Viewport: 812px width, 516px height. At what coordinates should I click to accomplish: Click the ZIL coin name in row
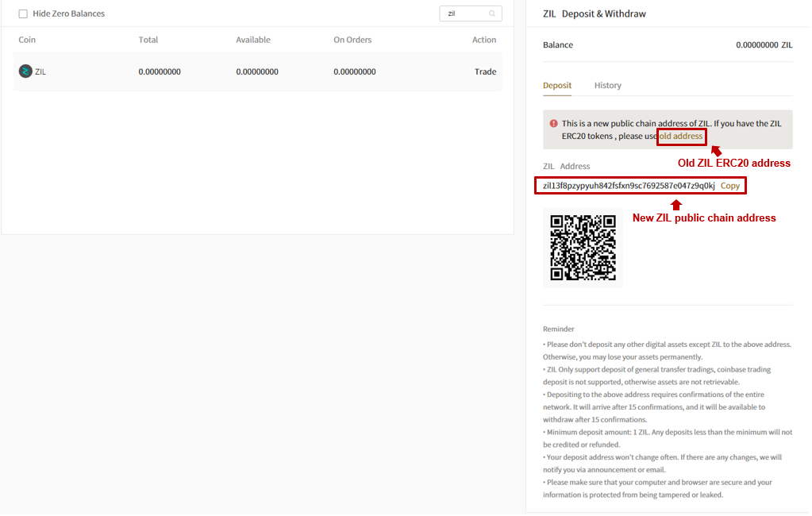pyautogui.click(x=40, y=72)
